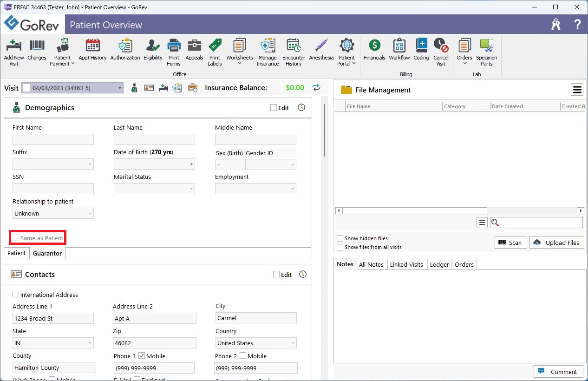Open the Worksheets tool
Image resolution: width=588 pixels, height=381 pixels.
point(240,52)
